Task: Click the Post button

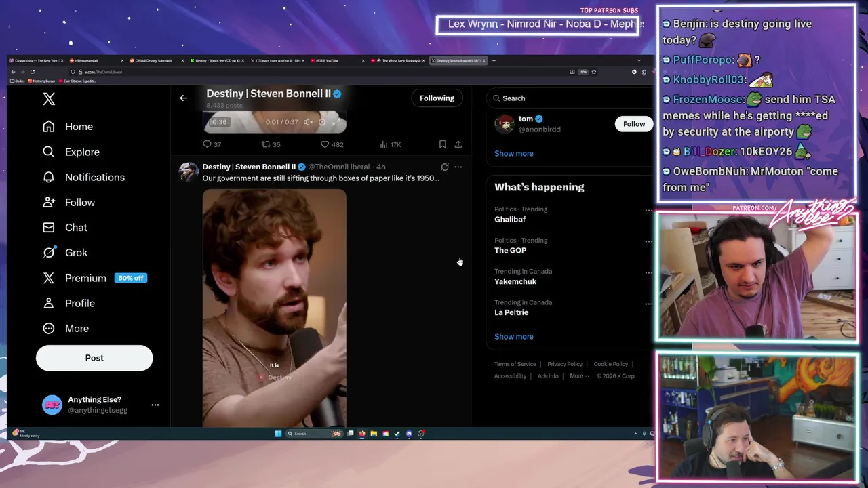Action: (x=94, y=358)
